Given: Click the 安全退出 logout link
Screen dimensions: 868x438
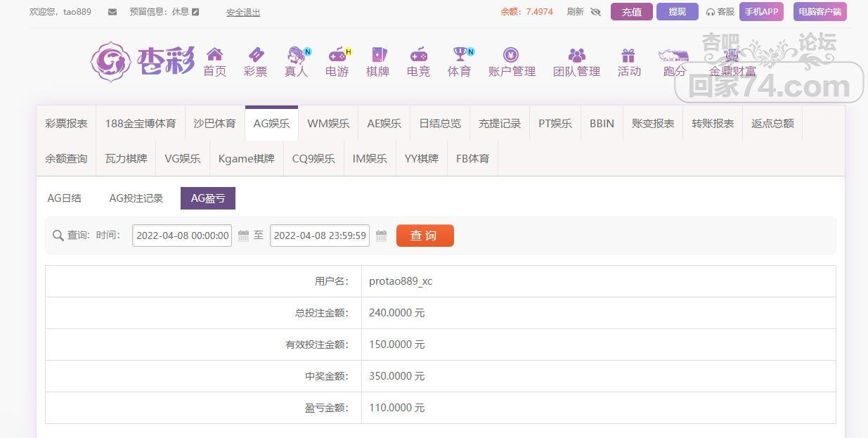Looking at the screenshot, I should (x=243, y=13).
